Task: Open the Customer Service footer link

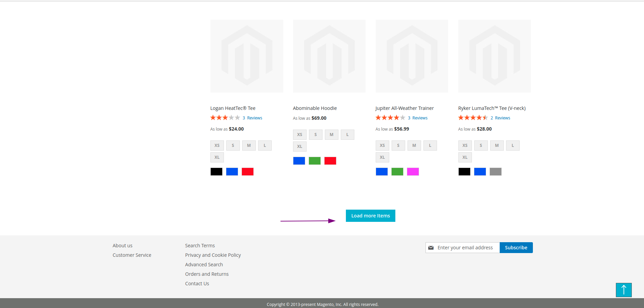Action: point(132,255)
